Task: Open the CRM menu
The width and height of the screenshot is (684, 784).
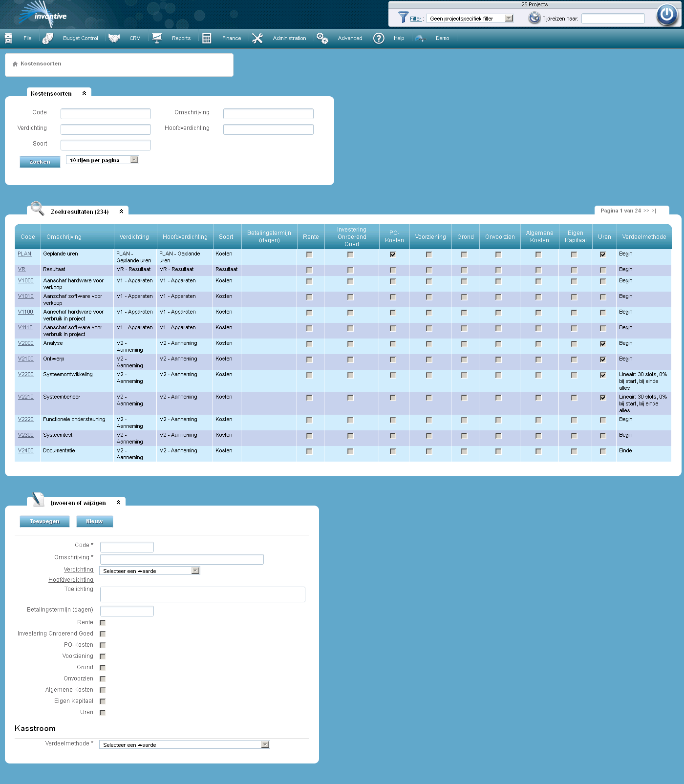Action: [135, 38]
